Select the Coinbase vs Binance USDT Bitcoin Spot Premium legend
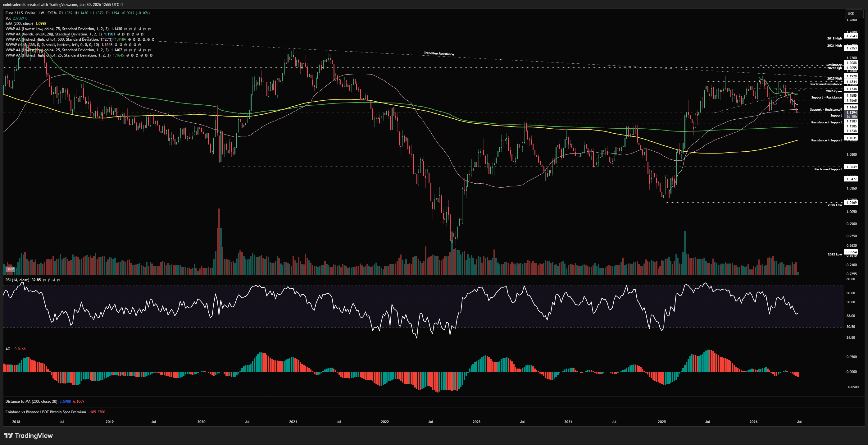 point(55,412)
